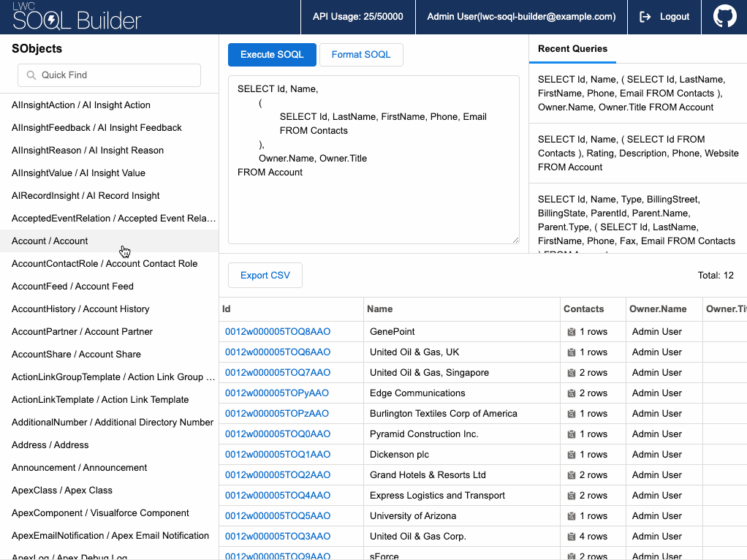
Task: Export results as CSV
Action: [x=264, y=275]
